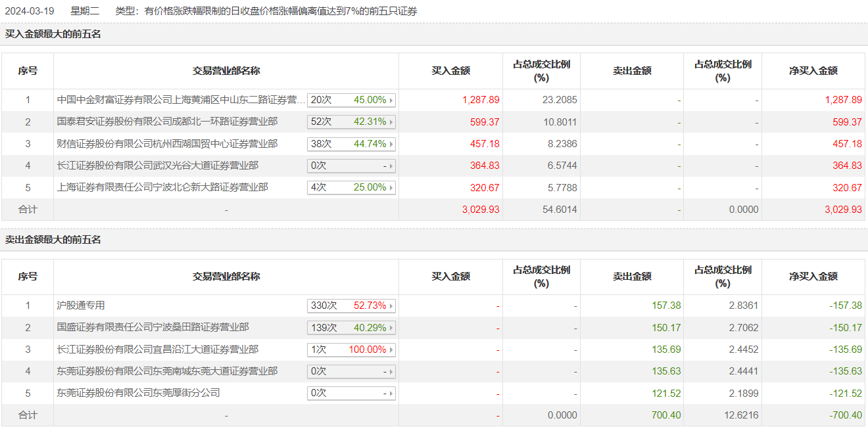Open the 52次 42.31% dropdown for 国泰君安
This screenshot has height=431, width=868.
[351, 122]
